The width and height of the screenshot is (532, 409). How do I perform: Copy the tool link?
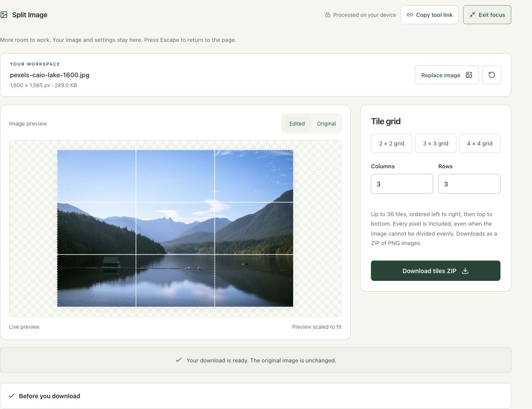click(430, 15)
